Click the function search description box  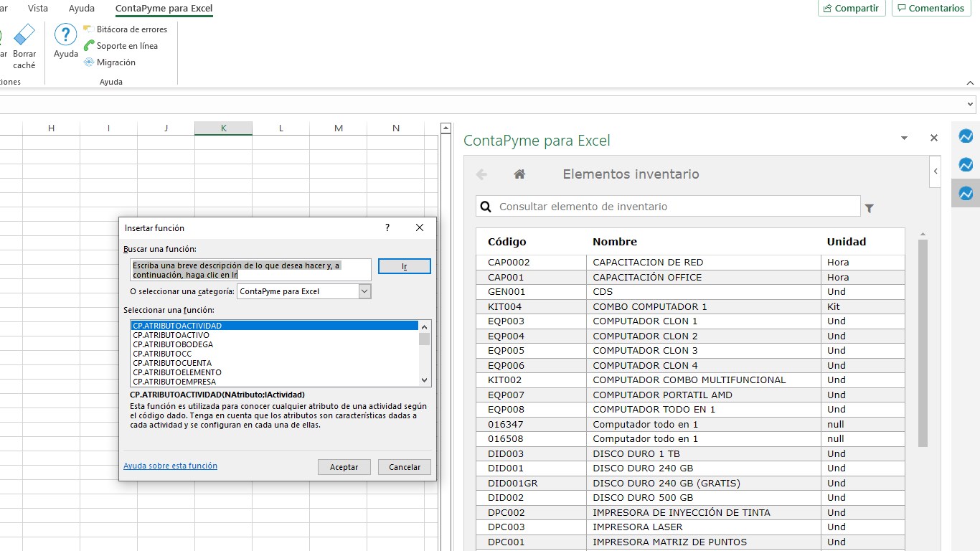250,270
